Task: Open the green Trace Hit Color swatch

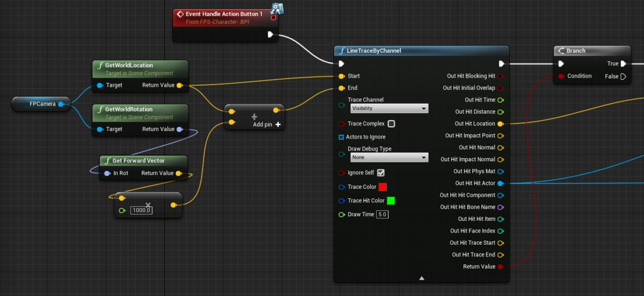Action: pyautogui.click(x=391, y=201)
